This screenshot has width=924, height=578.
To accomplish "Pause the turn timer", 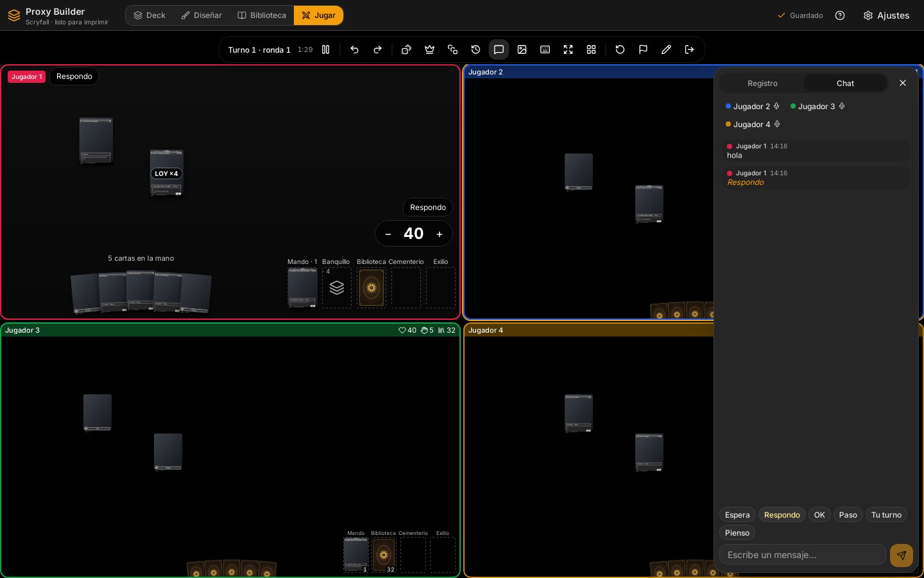I will point(325,49).
